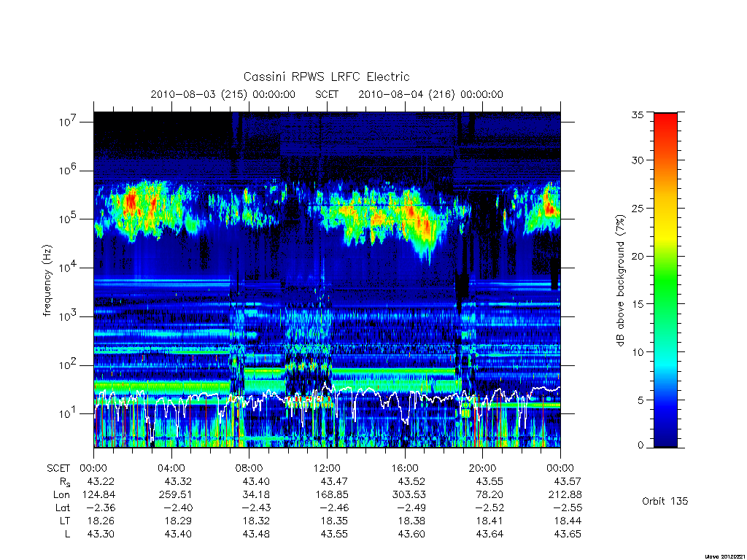This screenshot has height=560, width=747.
Task: Click the L value 43.65
Action: coord(568,534)
